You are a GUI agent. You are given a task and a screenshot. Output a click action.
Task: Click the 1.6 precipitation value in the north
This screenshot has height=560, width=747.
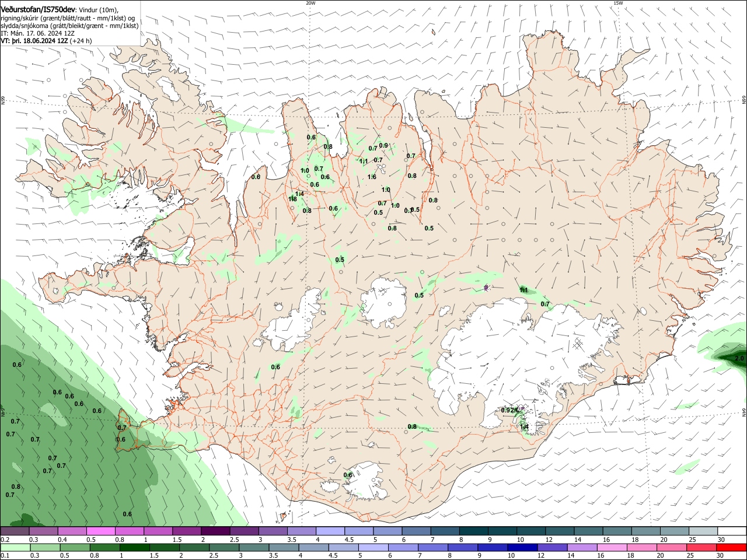click(372, 177)
